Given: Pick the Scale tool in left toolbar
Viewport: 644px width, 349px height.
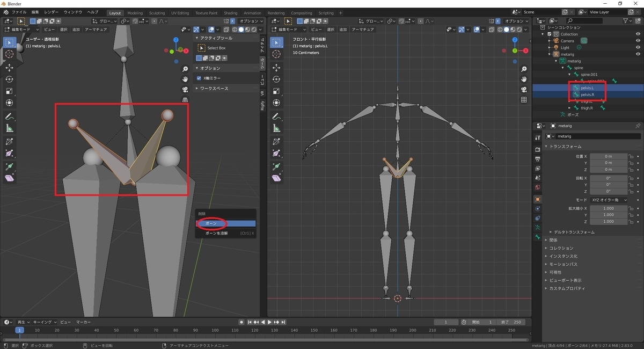Looking at the screenshot, I should 10,91.
